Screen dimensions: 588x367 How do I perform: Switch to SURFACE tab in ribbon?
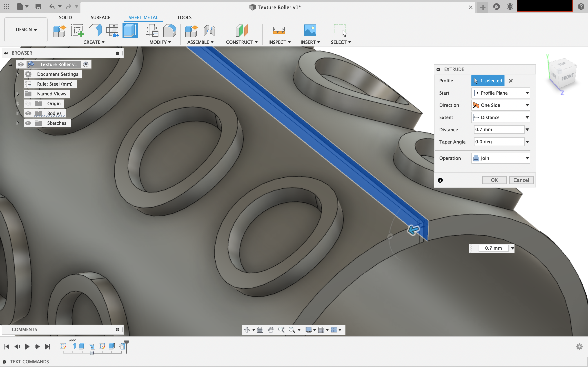[100, 17]
